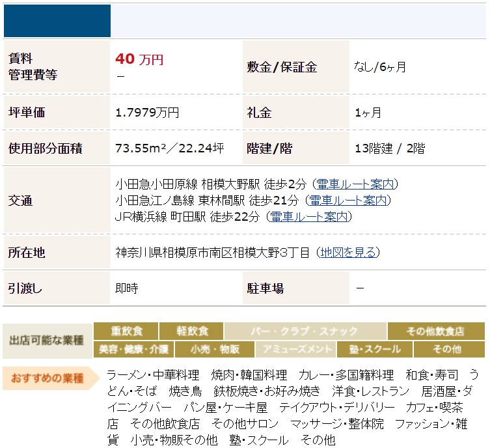Click the dark blue header block
Screen dimensions: 490x448
(x=57, y=20)
